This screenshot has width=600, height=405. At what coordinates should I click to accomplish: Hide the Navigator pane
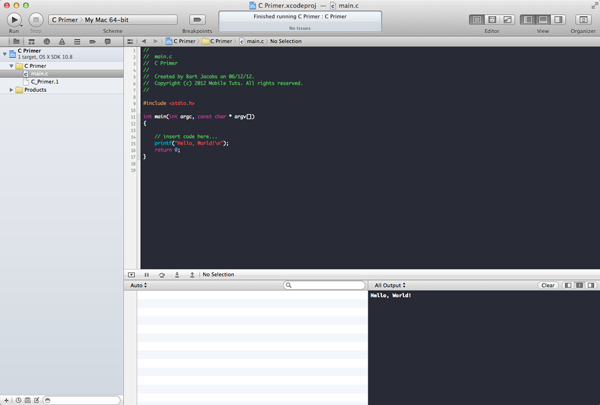pos(528,20)
